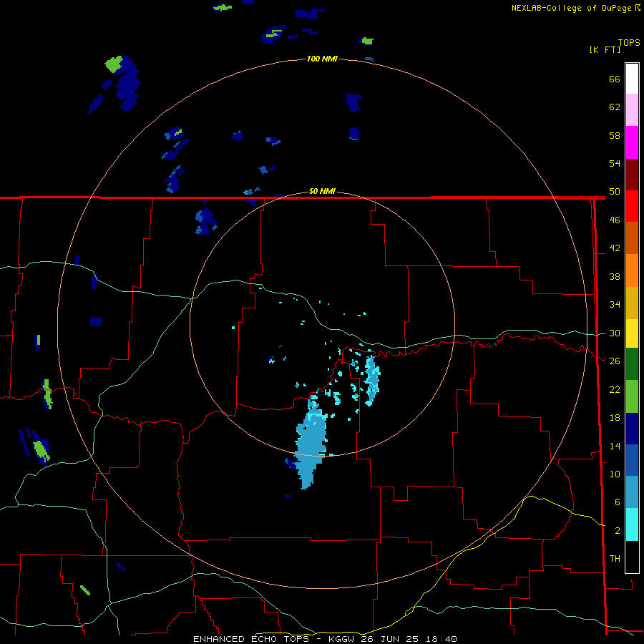Viewport: 644px width, 644px height.
Task: Click the bright red swatch below 50
Action: [x=632, y=207]
